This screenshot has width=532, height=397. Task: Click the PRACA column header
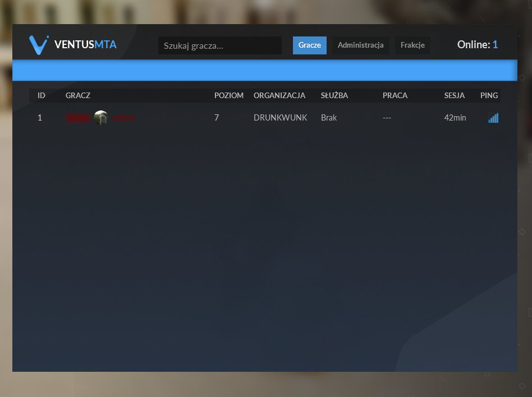pyautogui.click(x=395, y=95)
